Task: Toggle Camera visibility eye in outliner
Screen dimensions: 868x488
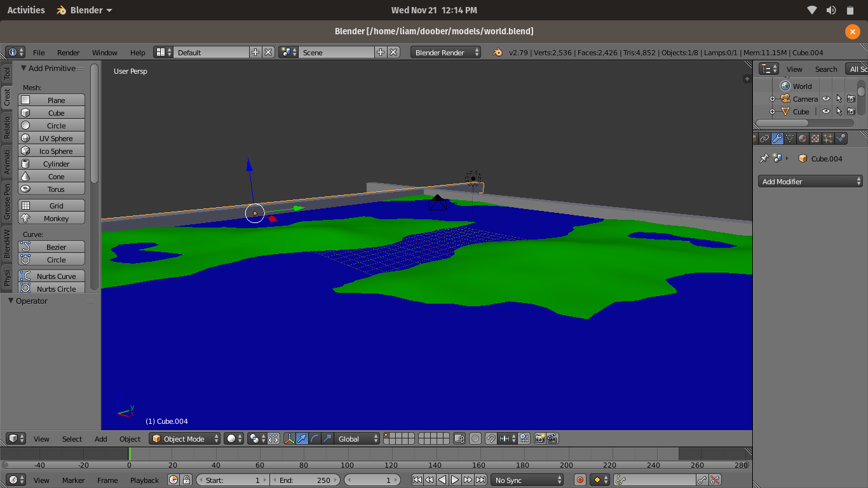Action: [826, 99]
